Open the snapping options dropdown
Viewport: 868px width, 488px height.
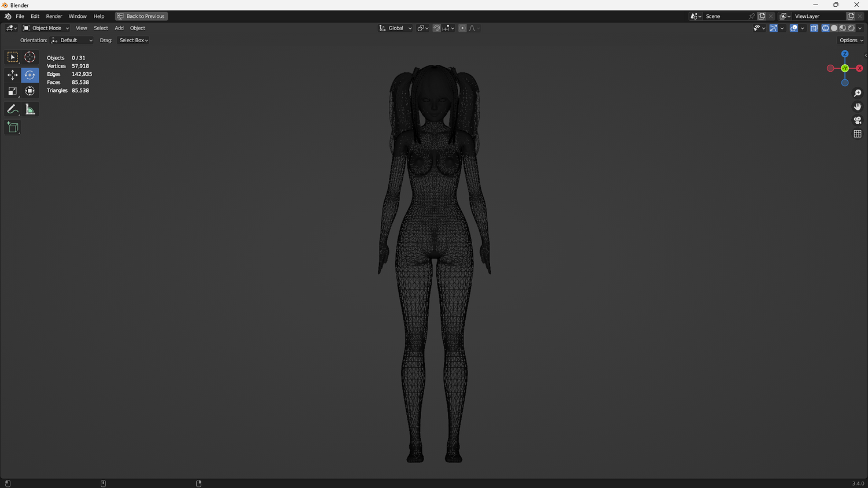tap(448, 28)
